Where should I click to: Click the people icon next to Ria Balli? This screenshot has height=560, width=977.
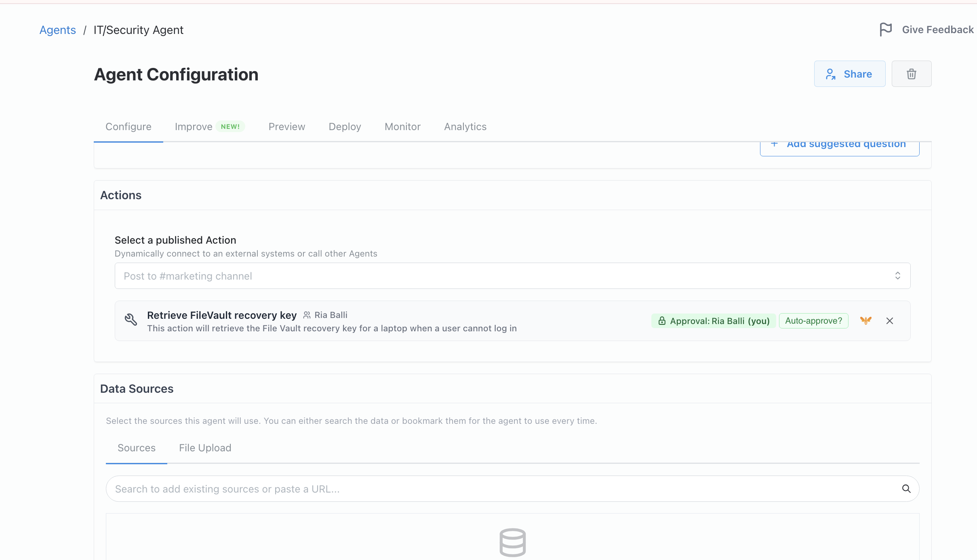click(x=307, y=315)
